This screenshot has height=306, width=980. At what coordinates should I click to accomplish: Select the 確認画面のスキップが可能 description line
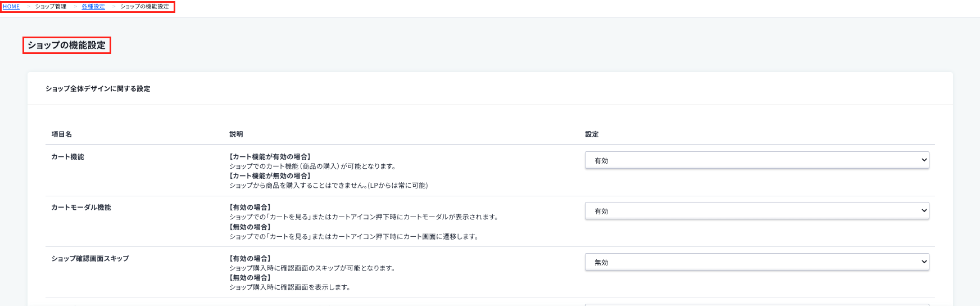[312, 268]
